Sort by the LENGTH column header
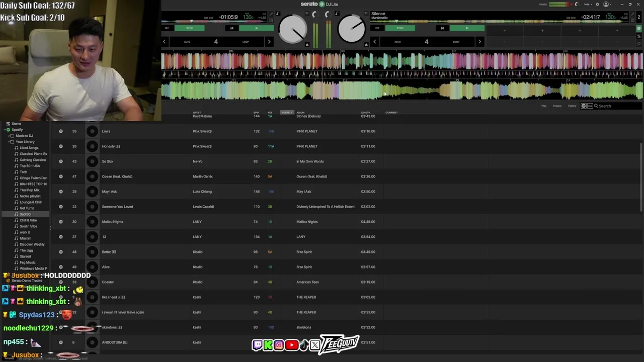The height and width of the screenshot is (362, 644). [x=366, y=113]
